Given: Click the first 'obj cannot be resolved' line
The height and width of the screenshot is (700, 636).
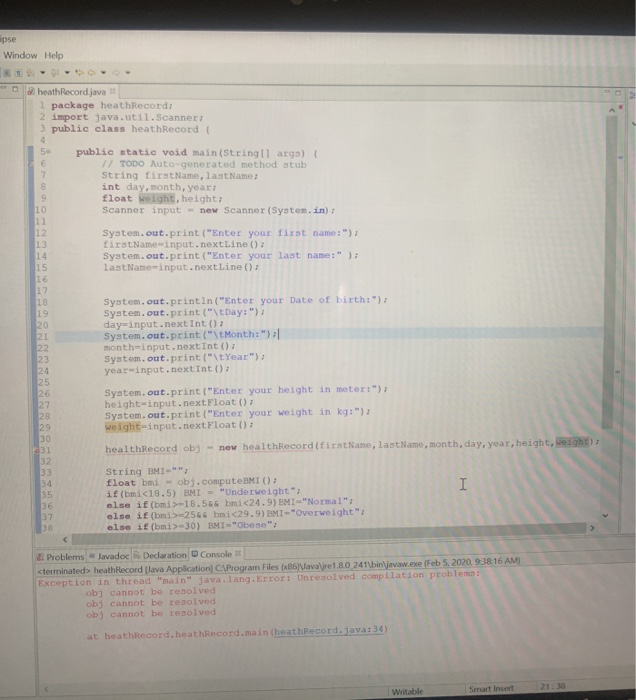Looking at the screenshot, I should coord(151,592).
